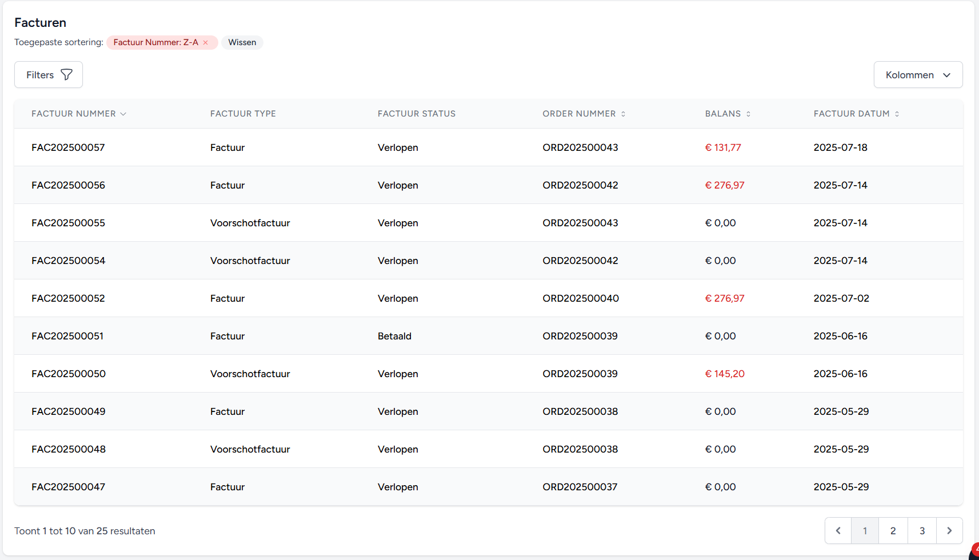The width and height of the screenshot is (979, 560).
Task: Open invoice FAC202500047 row
Action: click(x=68, y=487)
